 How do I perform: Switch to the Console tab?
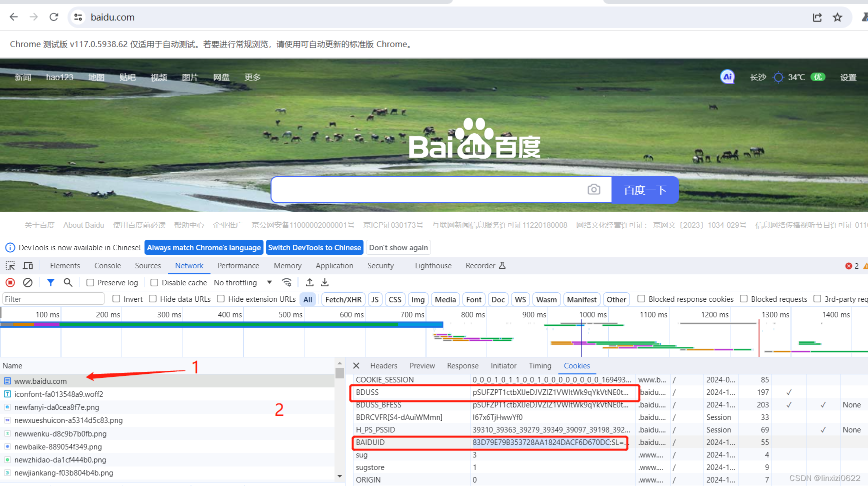pos(107,266)
